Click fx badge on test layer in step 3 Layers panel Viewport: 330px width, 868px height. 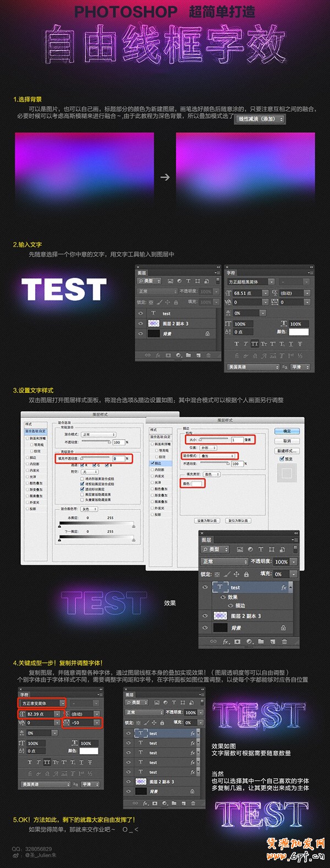pyautogui.click(x=284, y=587)
